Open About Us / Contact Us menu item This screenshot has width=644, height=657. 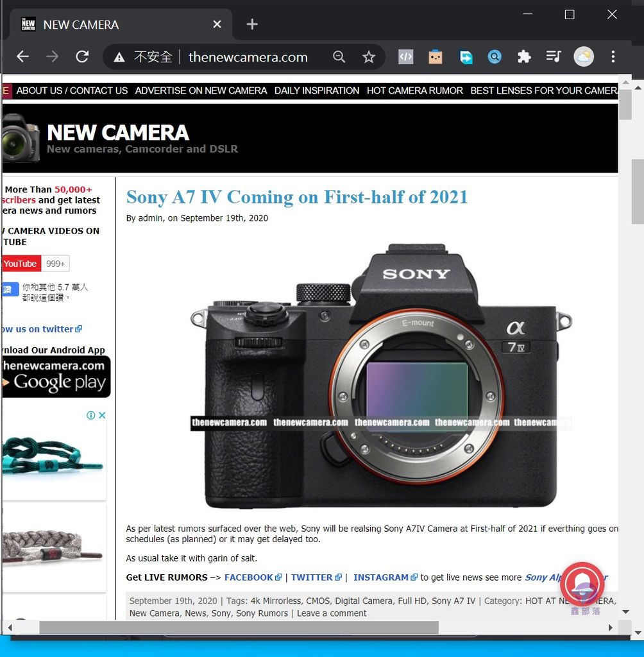tap(72, 90)
